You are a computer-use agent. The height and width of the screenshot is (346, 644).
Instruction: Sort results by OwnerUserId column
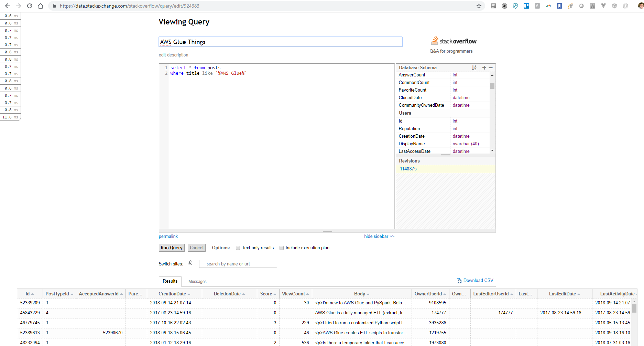430,294
